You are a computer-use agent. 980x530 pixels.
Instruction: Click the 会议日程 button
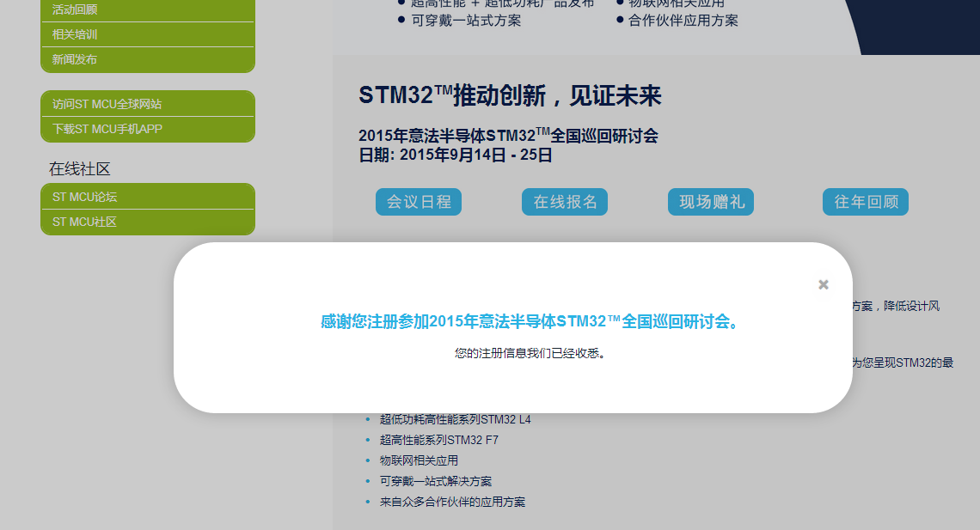(419, 202)
